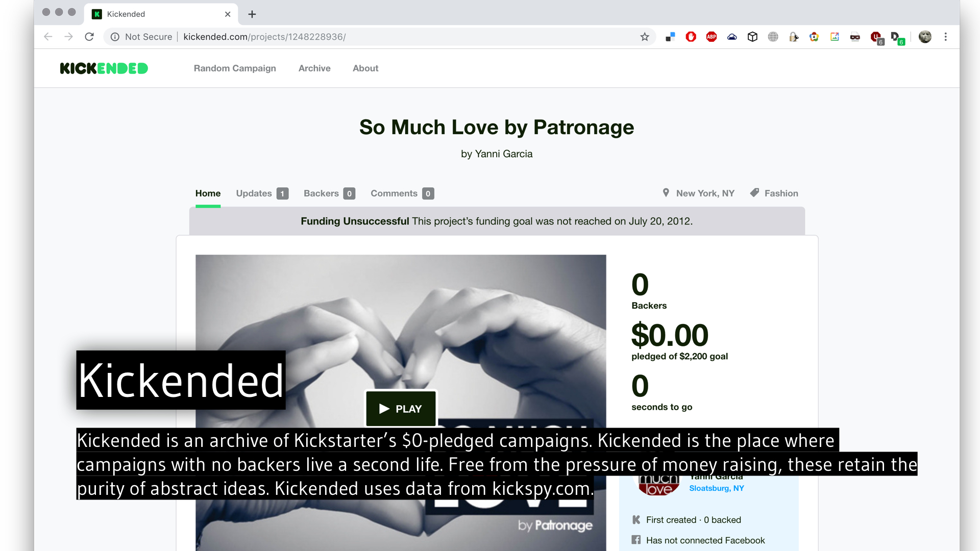This screenshot has width=980, height=551.
Task: Reload the page
Action: point(89,37)
